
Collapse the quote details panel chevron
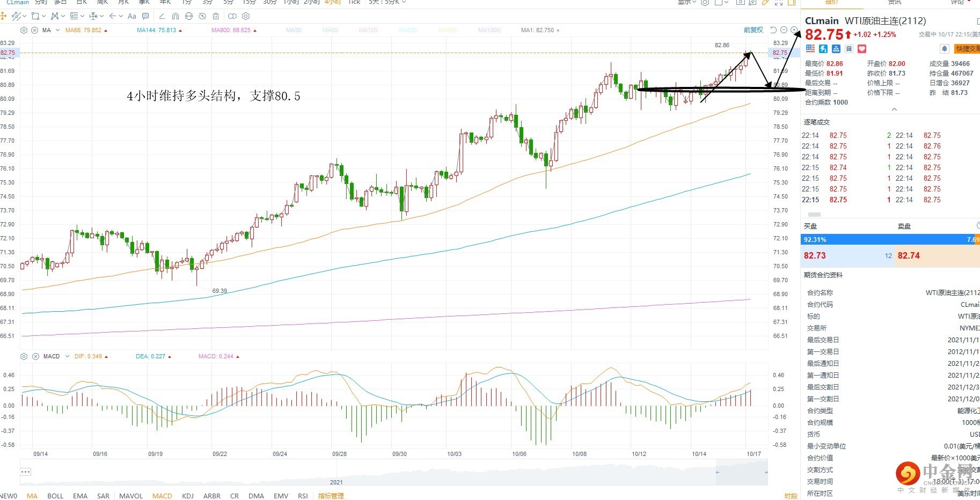(x=894, y=109)
